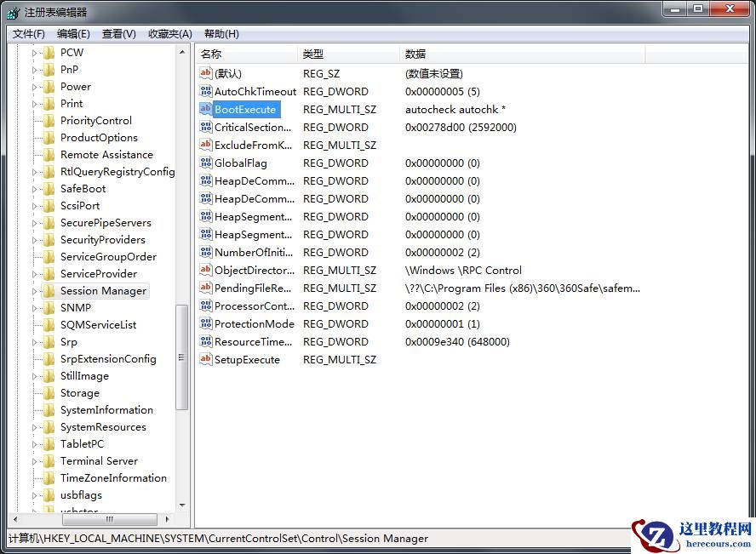756x554 pixels.
Task: Select the PendingFileRe... registry value
Action: [x=251, y=288]
